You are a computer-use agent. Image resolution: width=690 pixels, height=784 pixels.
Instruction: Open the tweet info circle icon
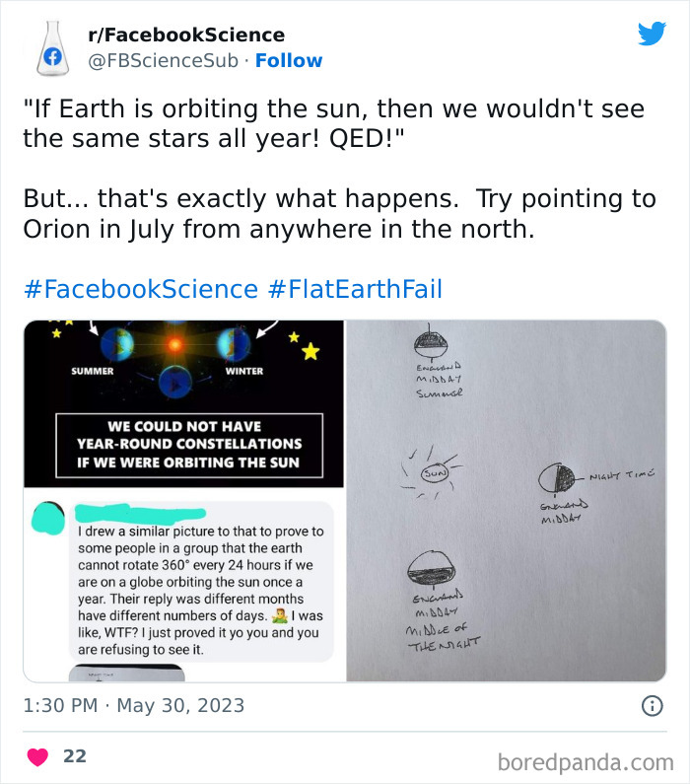tap(652, 705)
